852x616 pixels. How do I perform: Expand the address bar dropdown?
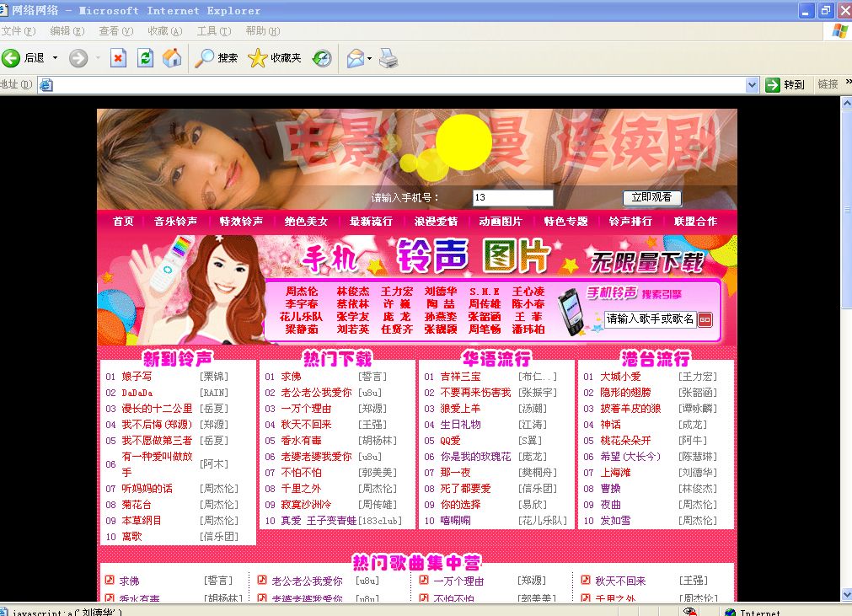click(752, 85)
